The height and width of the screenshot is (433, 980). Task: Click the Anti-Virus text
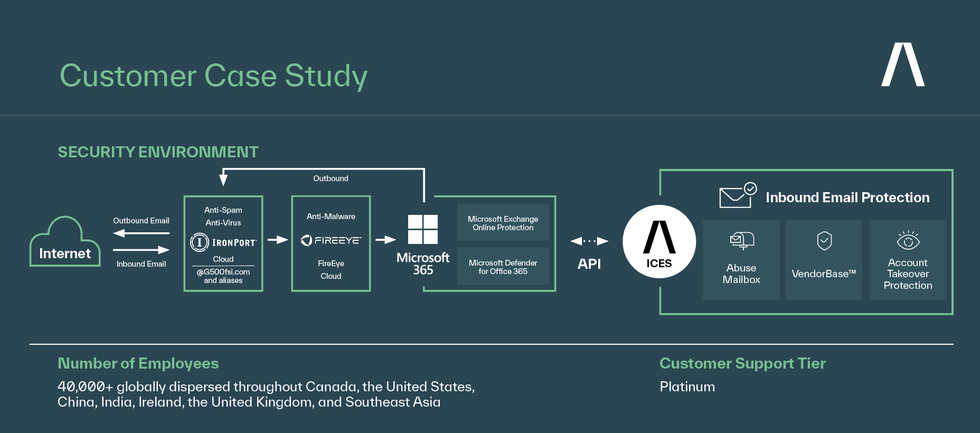(223, 223)
